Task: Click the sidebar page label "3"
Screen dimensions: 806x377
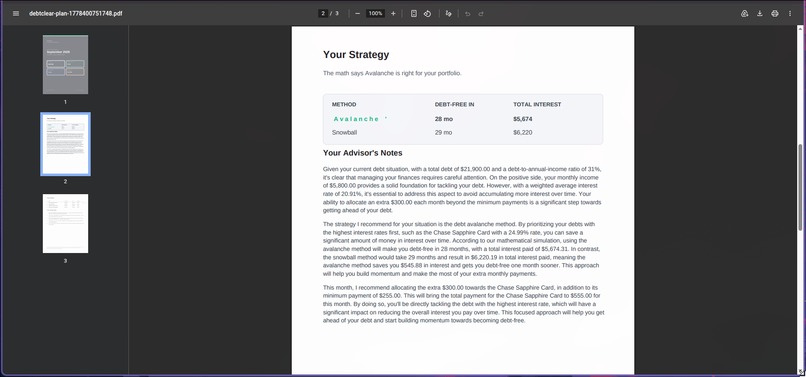Action: point(65,261)
